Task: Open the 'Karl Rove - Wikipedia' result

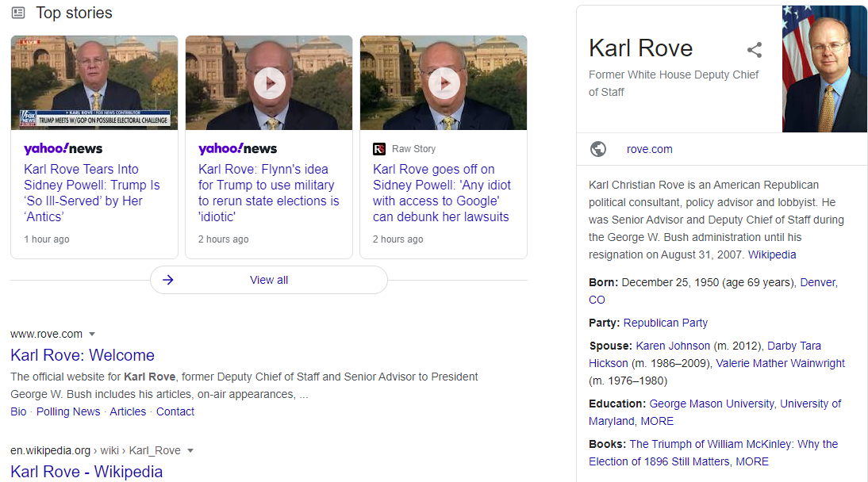Action: 86,472
